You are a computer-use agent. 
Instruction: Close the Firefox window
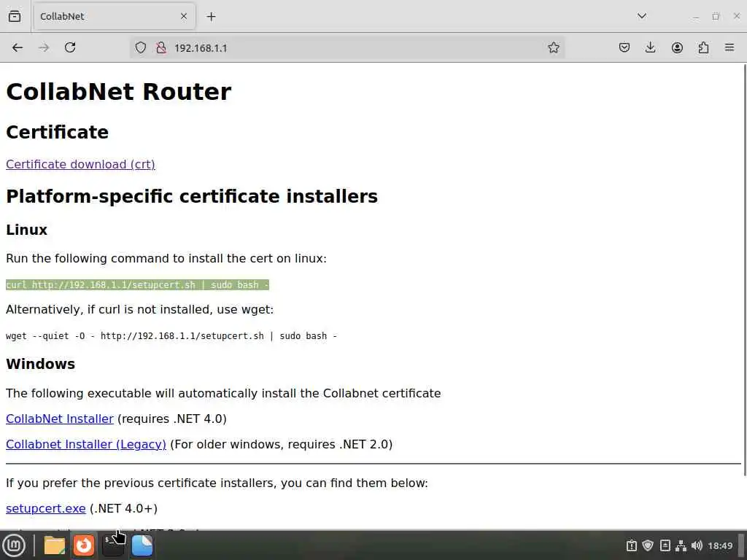click(x=737, y=16)
